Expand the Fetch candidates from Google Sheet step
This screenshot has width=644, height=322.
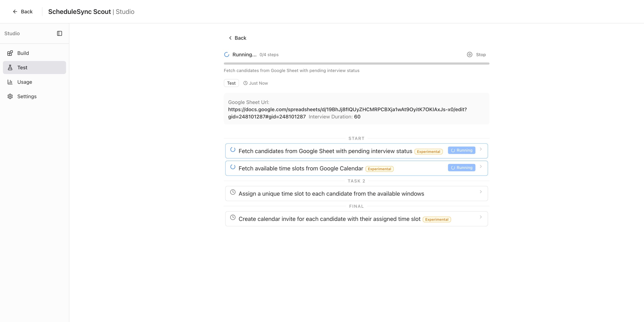[x=480, y=149]
